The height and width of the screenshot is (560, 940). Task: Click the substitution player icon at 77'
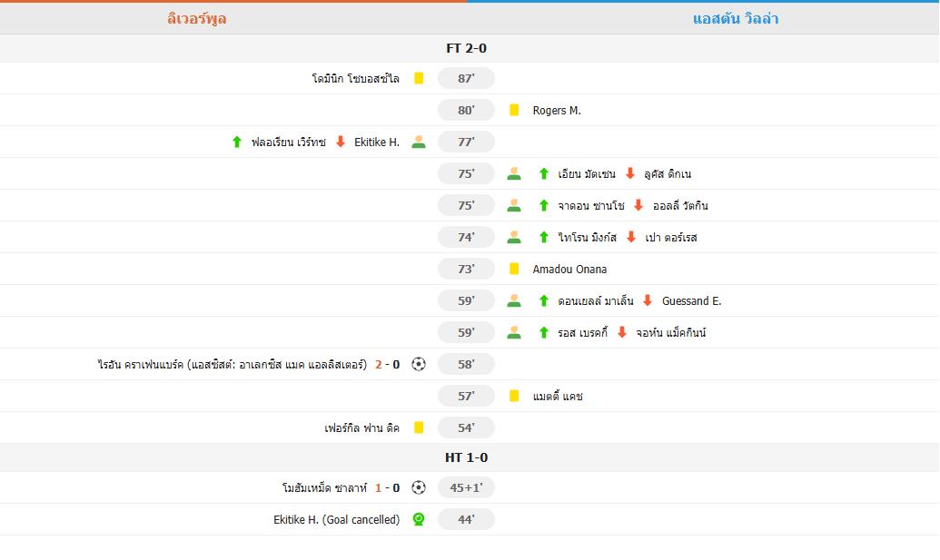(419, 142)
